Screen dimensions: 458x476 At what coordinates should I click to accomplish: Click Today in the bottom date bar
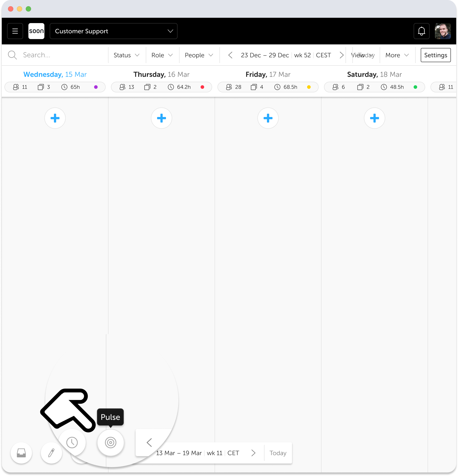point(278,453)
